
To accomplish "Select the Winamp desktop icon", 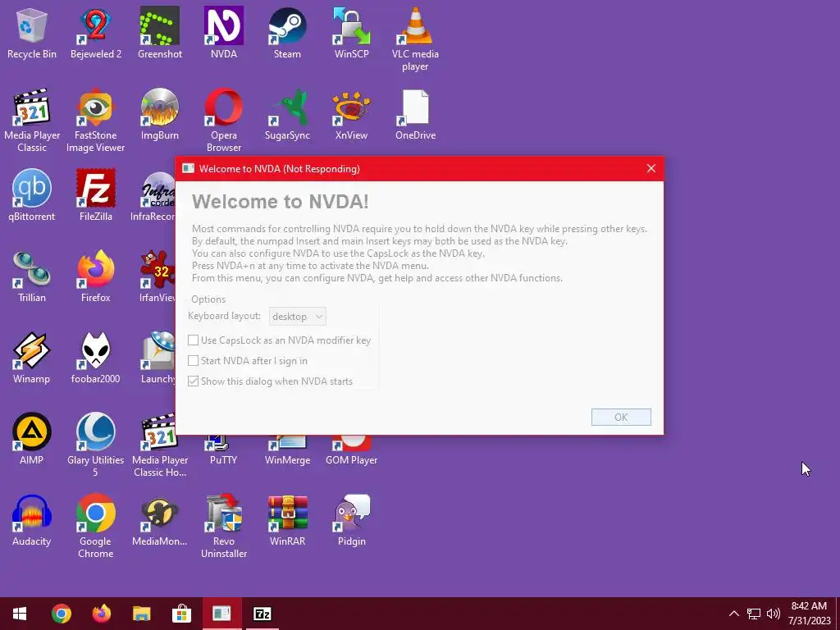I will point(32,358).
